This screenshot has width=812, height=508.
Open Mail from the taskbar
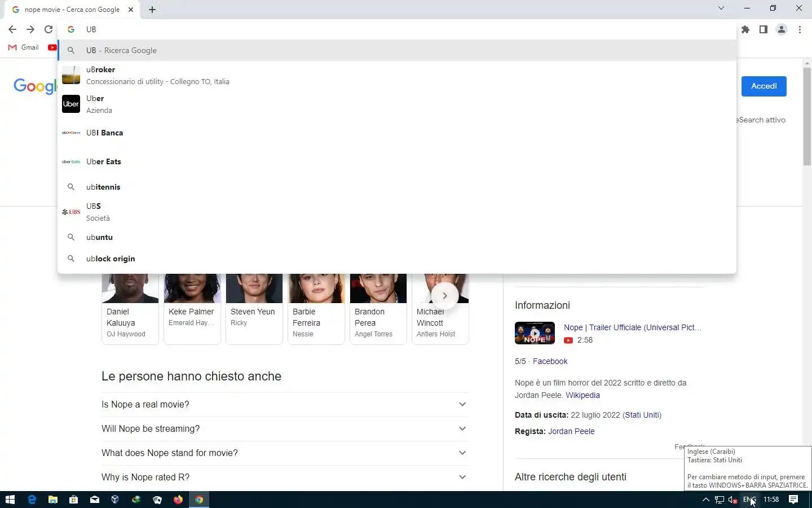pos(94,500)
